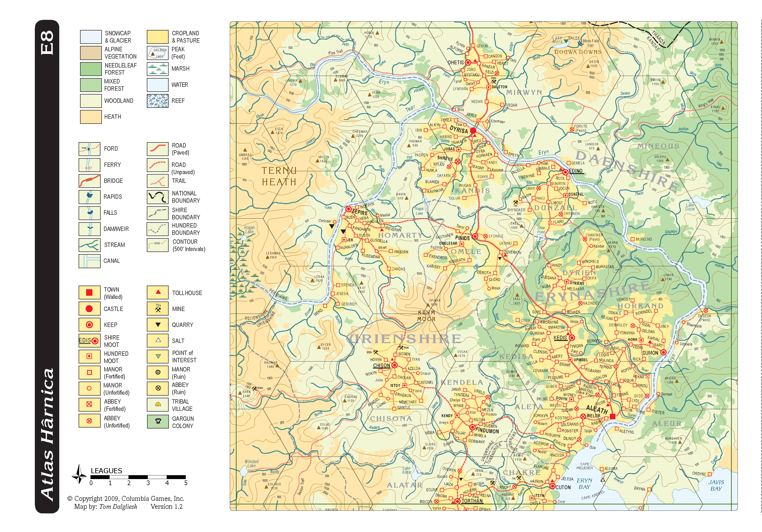Click the DYRISA castle on the map

click(x=473, y=131)
